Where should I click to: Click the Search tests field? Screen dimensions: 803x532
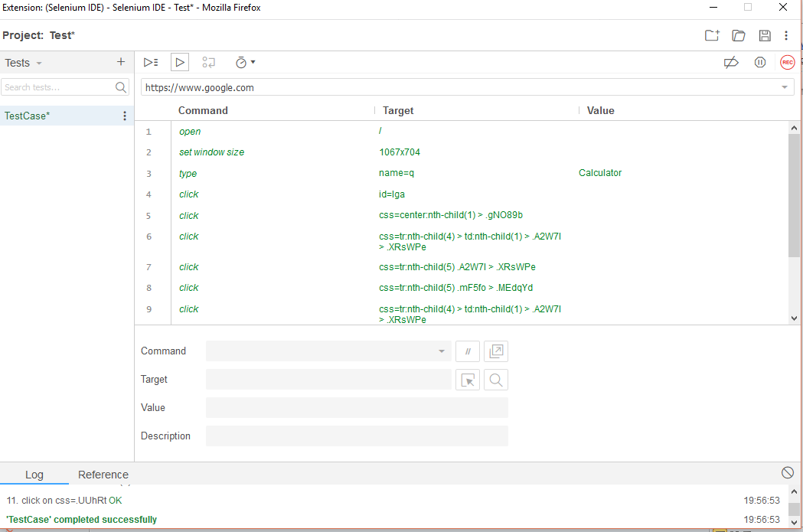click(x=58, y=87)
